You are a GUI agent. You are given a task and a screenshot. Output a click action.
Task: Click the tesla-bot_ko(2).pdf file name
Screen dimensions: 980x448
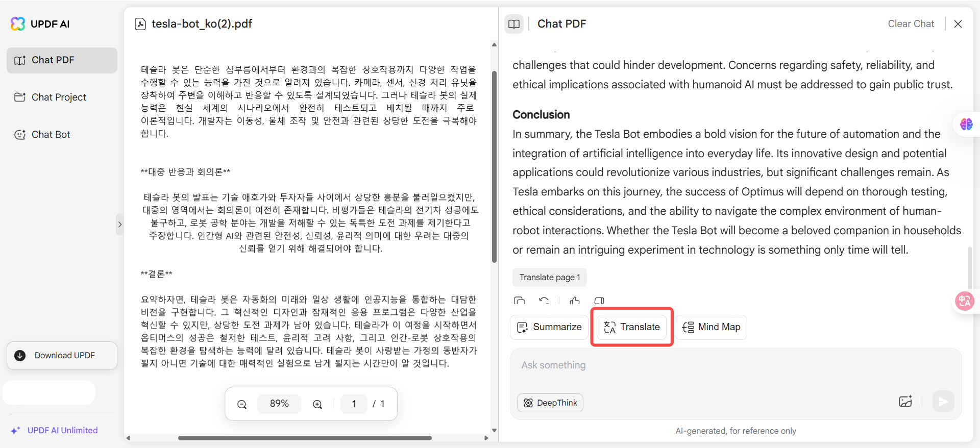(x=202, y=24)
